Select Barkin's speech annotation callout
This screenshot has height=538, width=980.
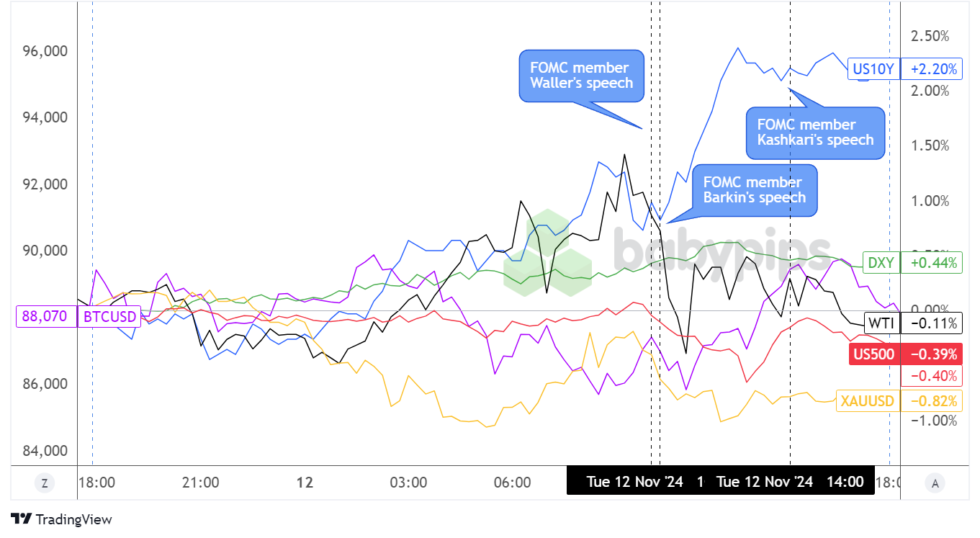pyautogui.click(x=754, y=190)
